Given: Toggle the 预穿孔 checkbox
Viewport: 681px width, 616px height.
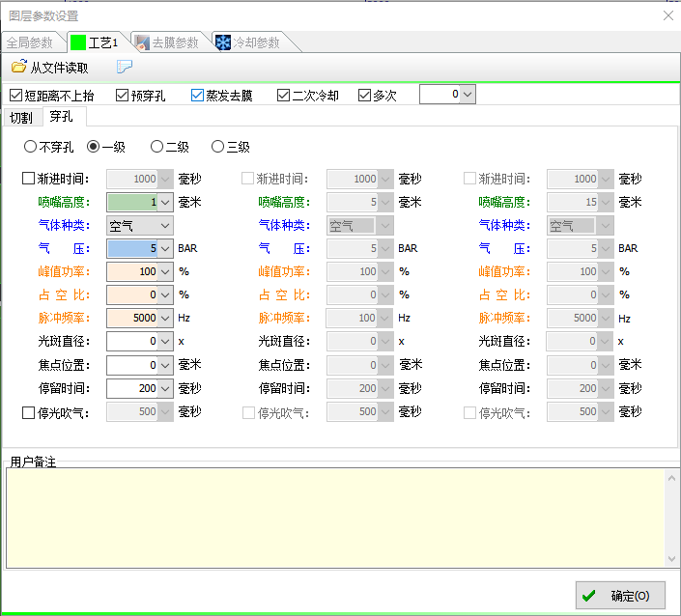Looking at the screenshot, I should 122,95.
